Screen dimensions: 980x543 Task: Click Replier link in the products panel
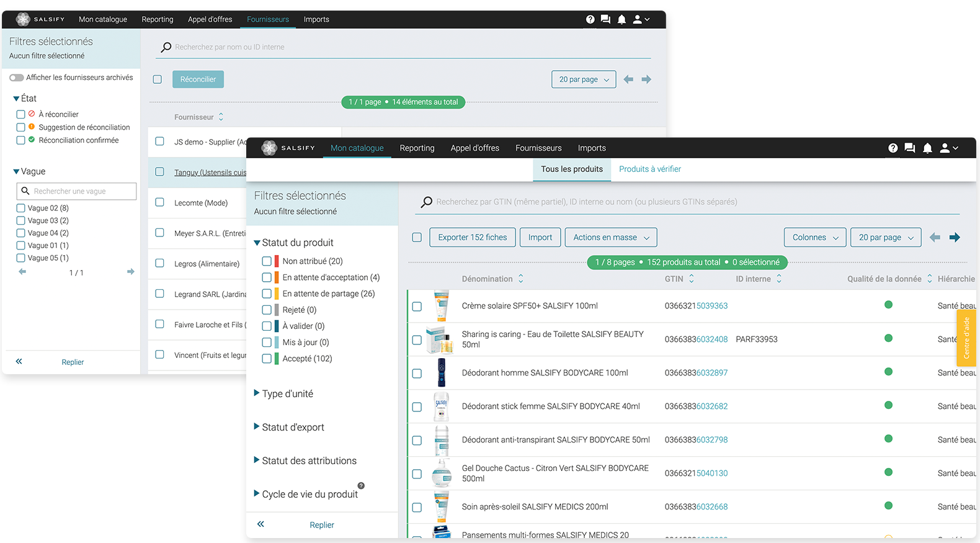pos(322,525)
